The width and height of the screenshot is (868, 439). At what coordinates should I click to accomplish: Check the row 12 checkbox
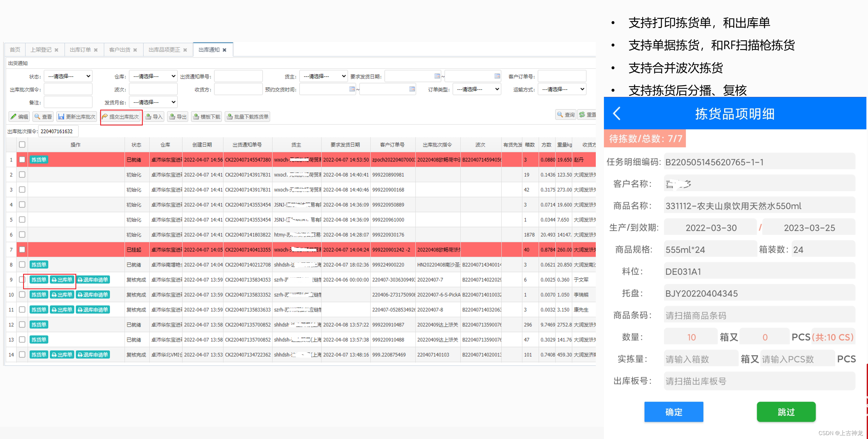22,325
